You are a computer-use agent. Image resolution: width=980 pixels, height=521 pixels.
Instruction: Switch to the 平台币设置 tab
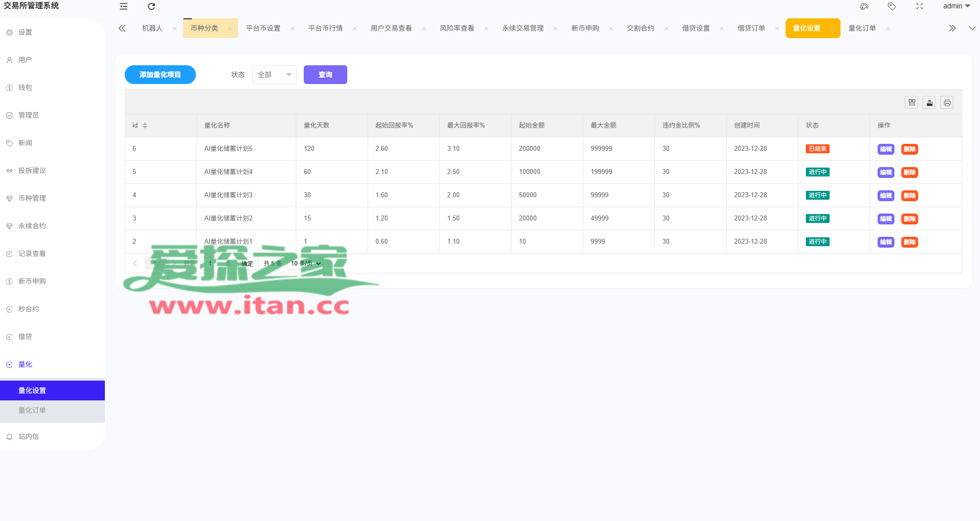click(x=263, y=28)
